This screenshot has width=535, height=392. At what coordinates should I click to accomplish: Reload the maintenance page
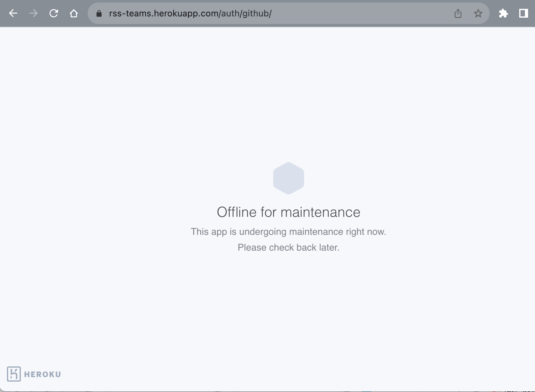click(54, 13)
